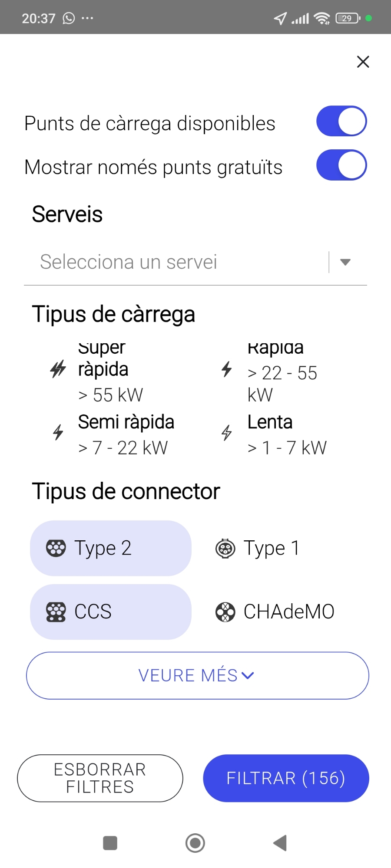Open the Selecciona un servei dropdown arrow
The width and height of the screenshot is (391, 868).
(x=345, y=262)
